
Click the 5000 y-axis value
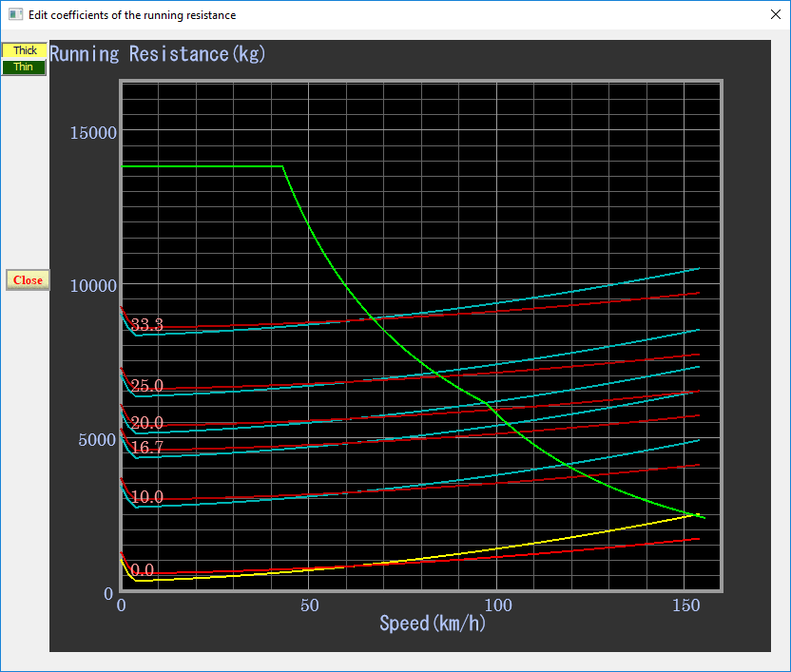coord(97,440)
